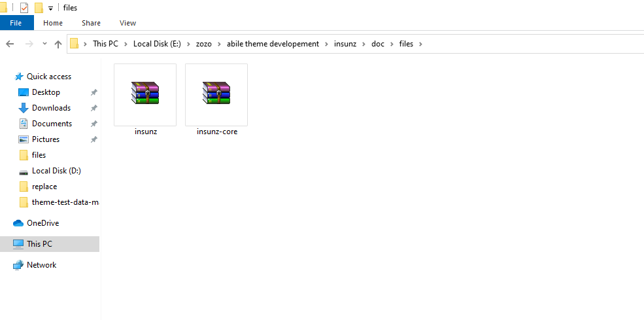This screenshot has width=644, height=320.
Task: Expand the recent locations dropdown arrow
Action: [x=44, y=44]
